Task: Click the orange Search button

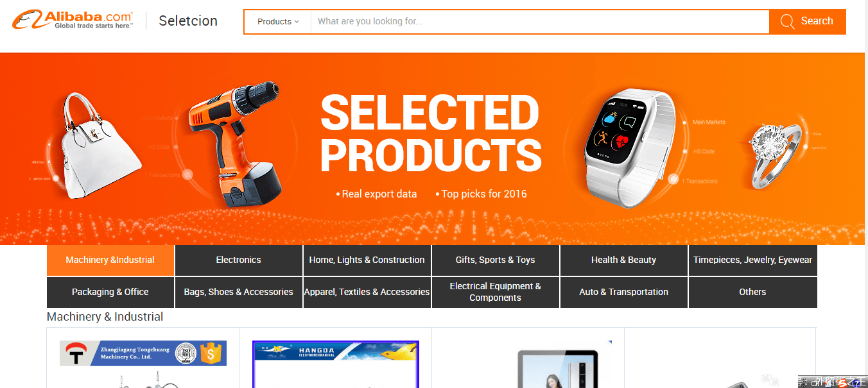Action: click(808, 22)
